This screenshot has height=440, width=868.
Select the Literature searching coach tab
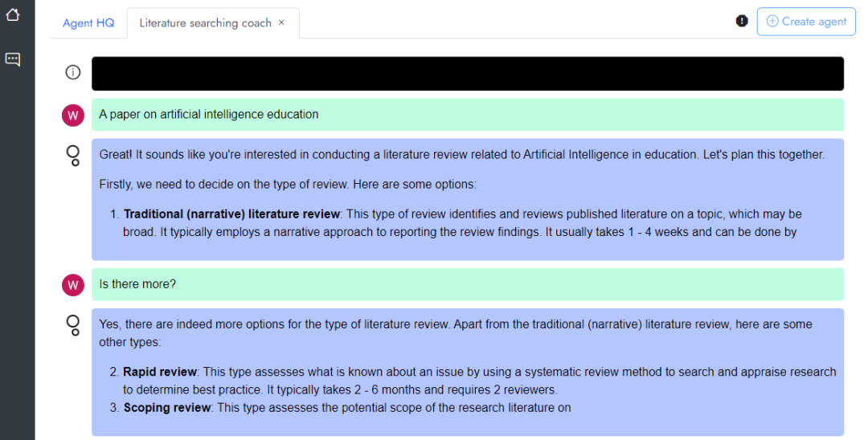click(x=206, y=22)
